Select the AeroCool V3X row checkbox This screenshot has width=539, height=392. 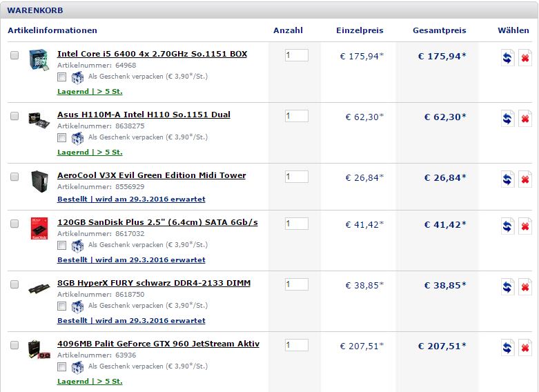pos(14,177)
